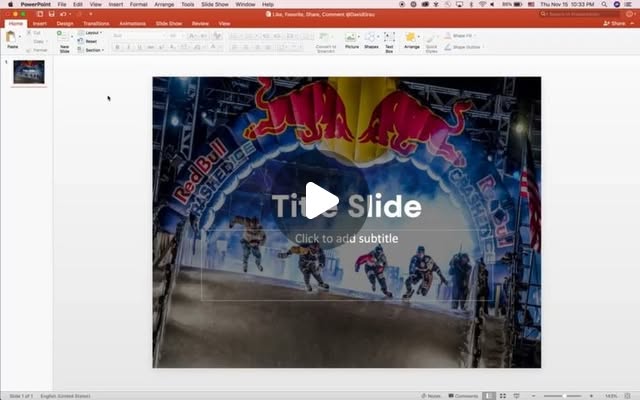Click the Save icon in title bar
640x400 pixels.
tap(51, 14)
